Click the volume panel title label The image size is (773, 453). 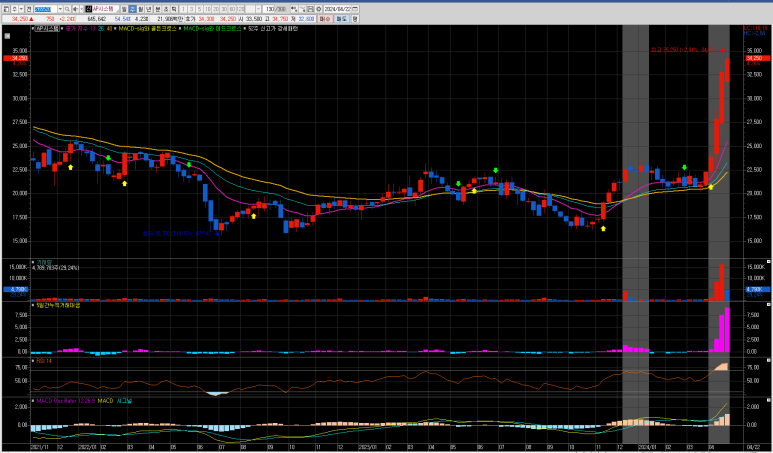pyautogui.click(x=42, y=262)
